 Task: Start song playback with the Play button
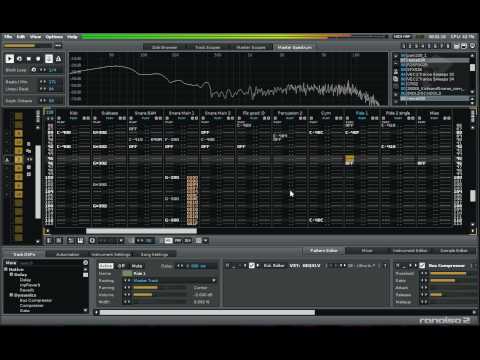(10, 59)
